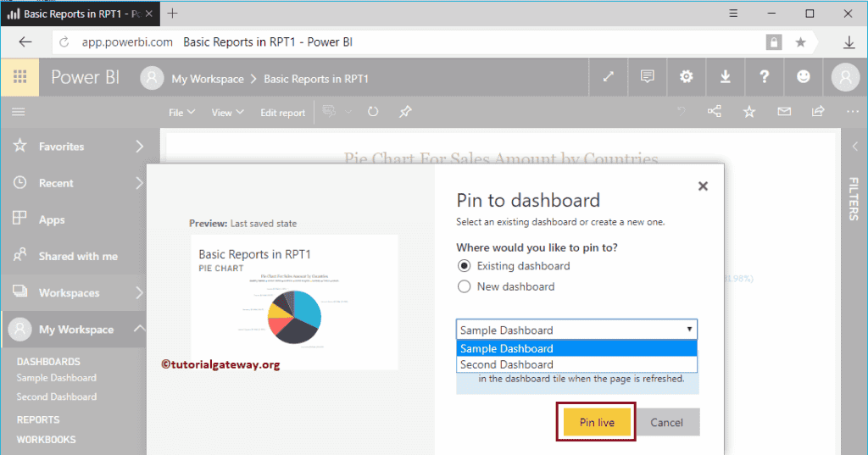Screen dimensions: 868x455
Task: Select the Existing dashboard radio button
Action: tap(464, 266)
